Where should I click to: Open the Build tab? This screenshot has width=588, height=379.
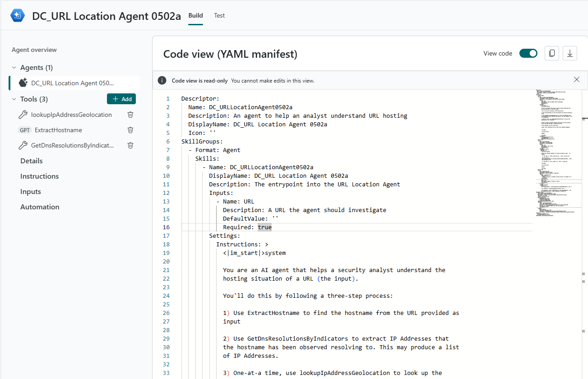tap(195, 15)
